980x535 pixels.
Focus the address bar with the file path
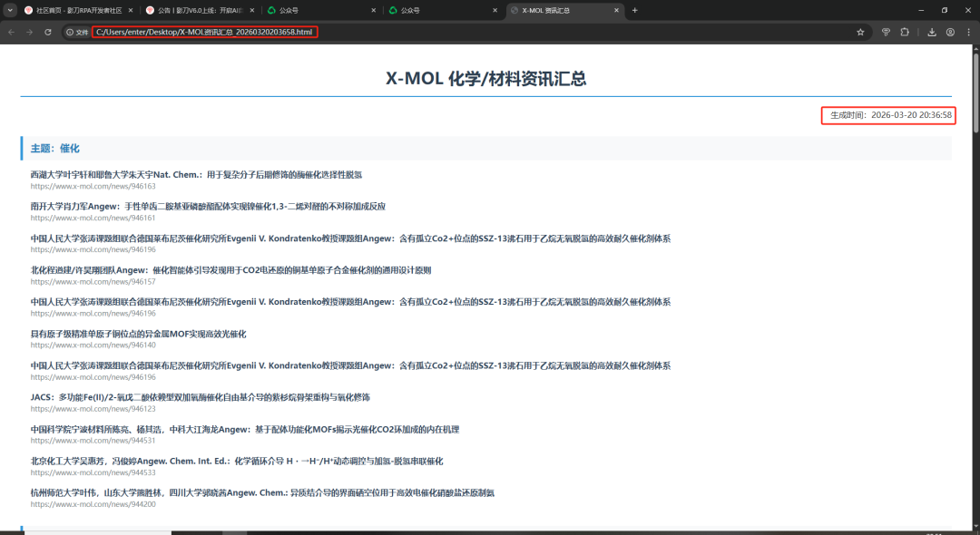pyautogui.click(x=204, y=32)
